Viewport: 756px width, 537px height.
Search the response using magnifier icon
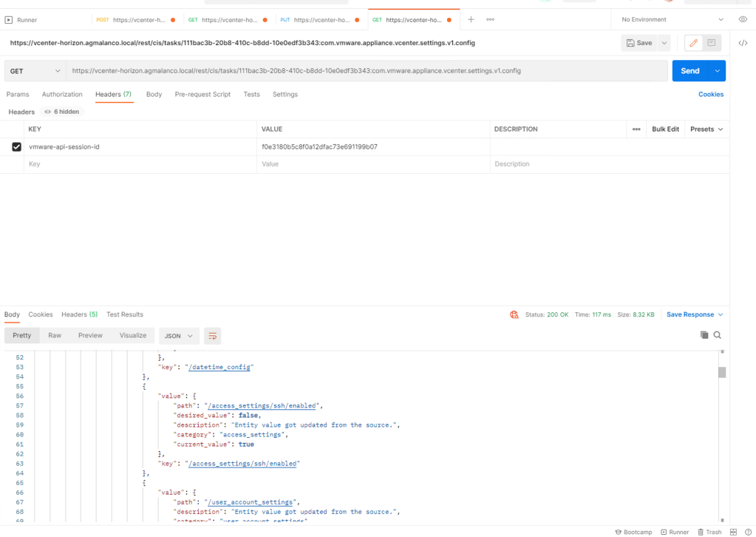pyautogui.click(x=717, y=335)
